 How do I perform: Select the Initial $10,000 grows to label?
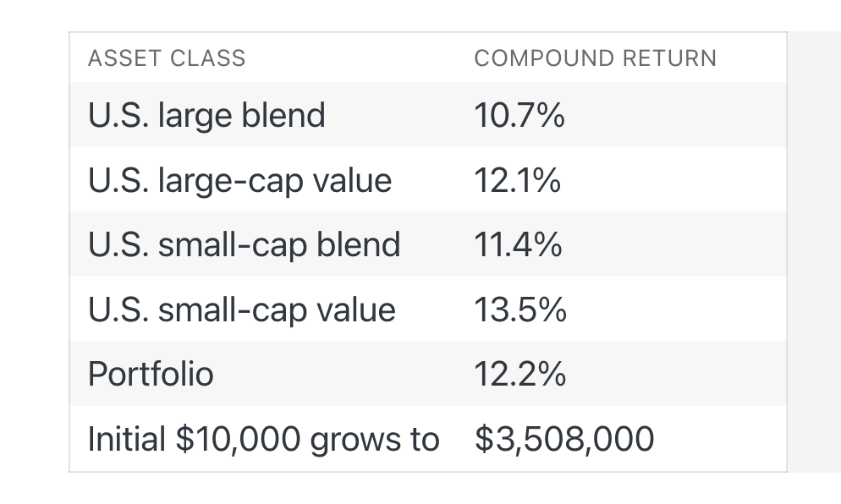point(263,439)
